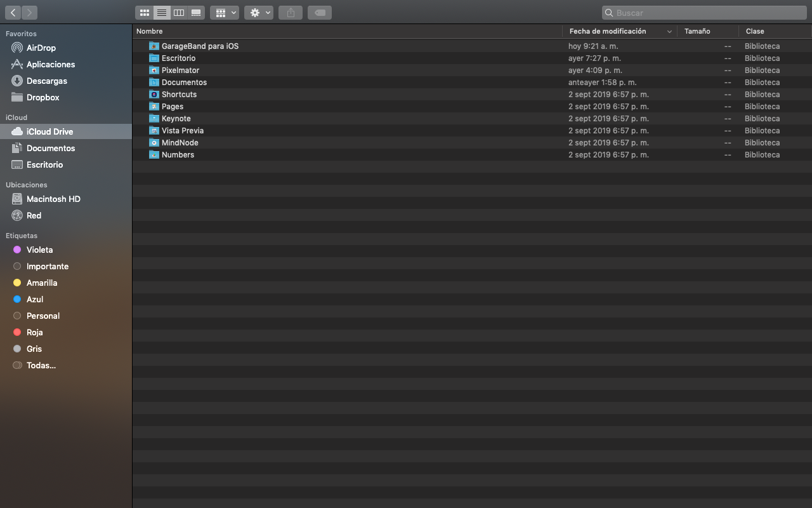Go back using the left arrow button
Image resolution: width=812 pixels, height=508 pixels.
(x=13, y=13)
